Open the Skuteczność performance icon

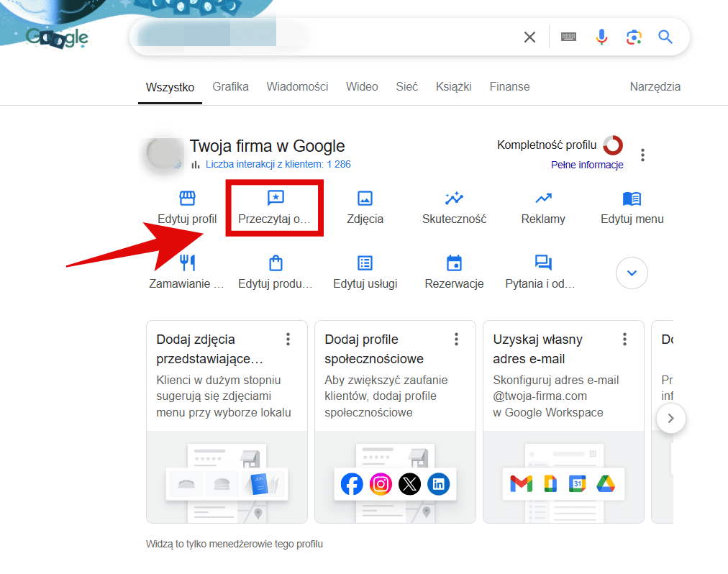point(454,199)
